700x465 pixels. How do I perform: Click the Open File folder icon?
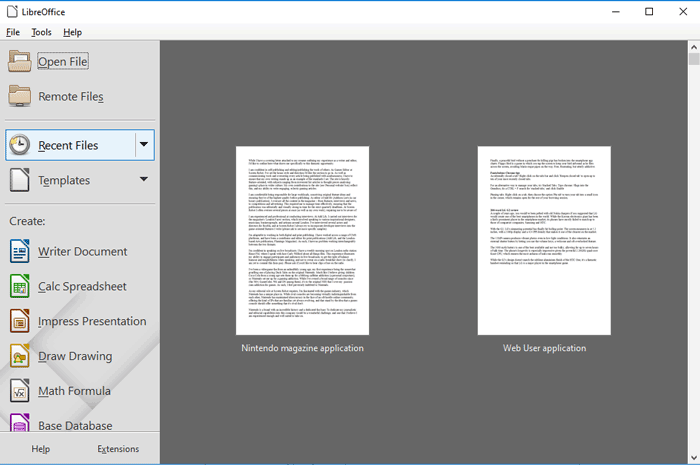(19, 61)
